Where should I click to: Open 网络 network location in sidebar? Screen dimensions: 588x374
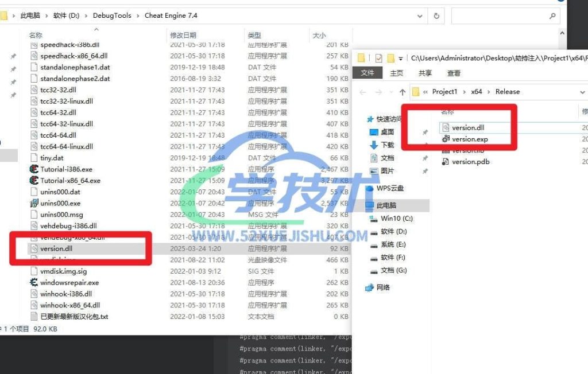[x=383, y=287]
